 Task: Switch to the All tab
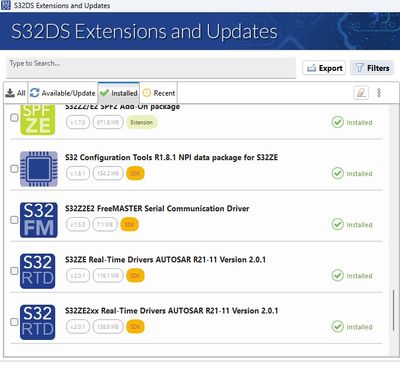pos(16,93)
